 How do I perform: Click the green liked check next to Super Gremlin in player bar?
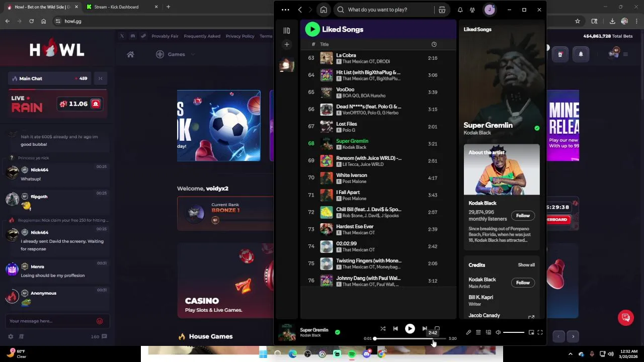[x=338, y=332]
